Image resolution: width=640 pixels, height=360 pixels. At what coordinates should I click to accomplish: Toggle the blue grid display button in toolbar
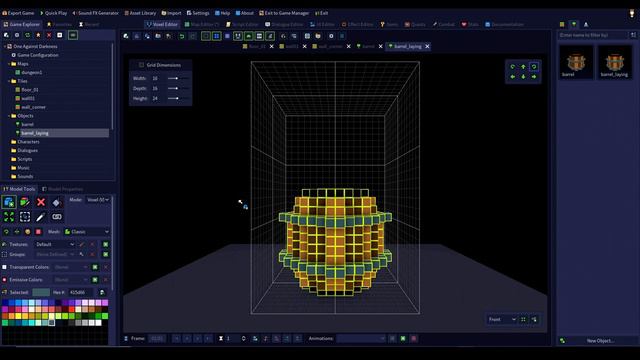[217, 36]
